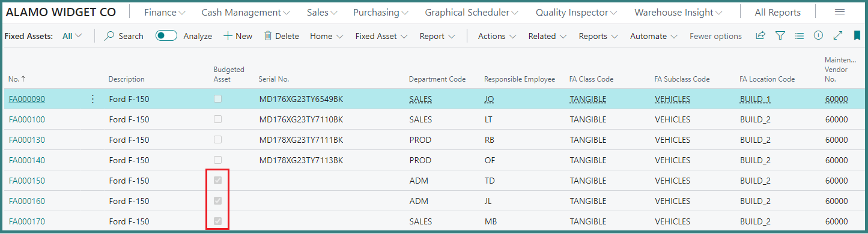
Task: Open fixed asset FA000150 link
Action: 27,181
